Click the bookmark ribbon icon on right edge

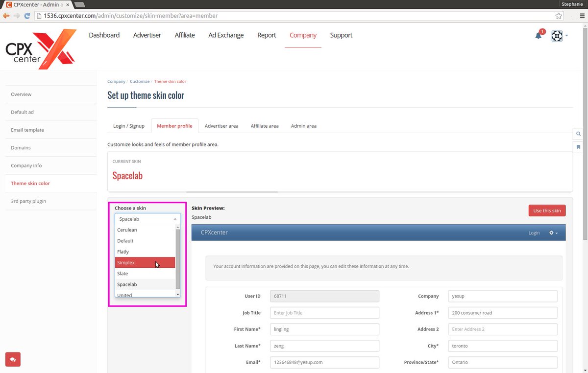578,146
